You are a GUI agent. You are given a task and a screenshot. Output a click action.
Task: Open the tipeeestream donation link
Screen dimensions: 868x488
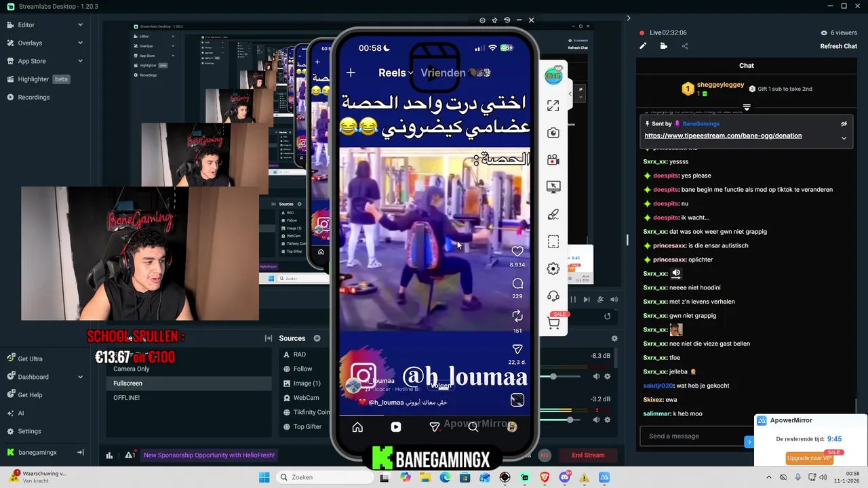723,136
